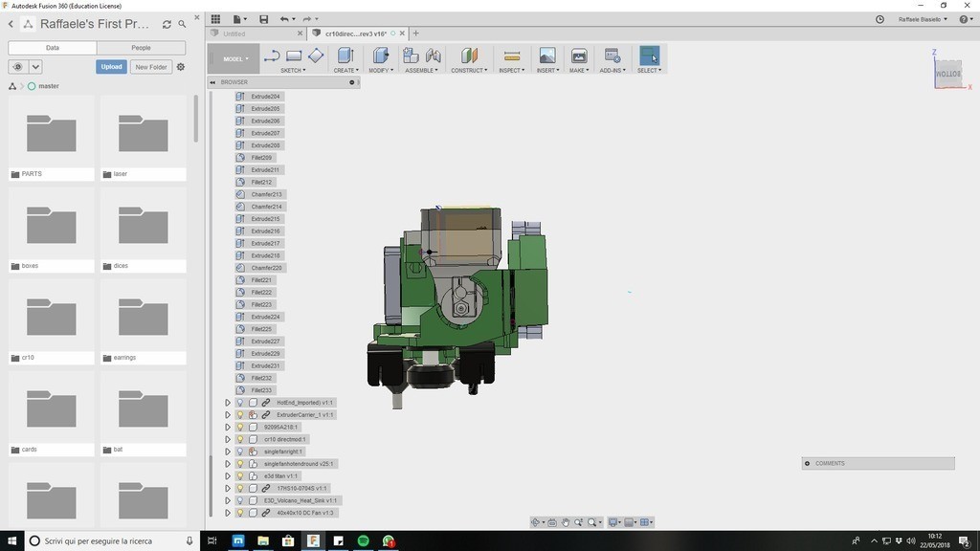Toggle visibility bulb of HotEnd_Imported v1:1
This screenshot has width=980, height=551.
click(240, 403)
